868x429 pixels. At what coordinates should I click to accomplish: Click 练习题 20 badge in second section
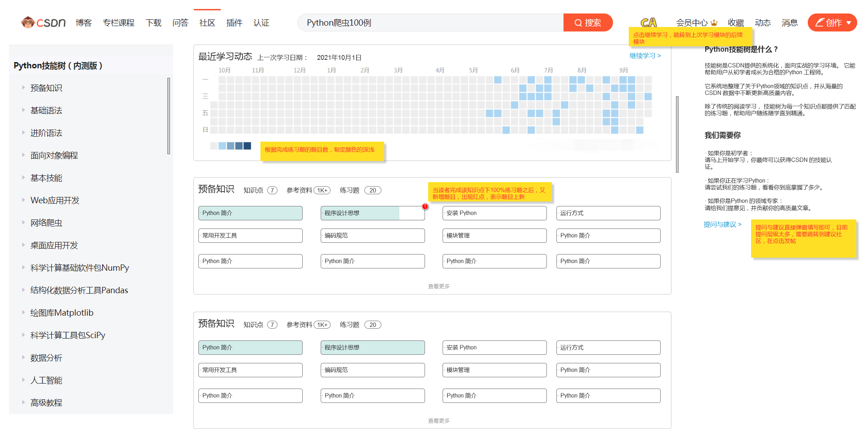coord(373,325)
